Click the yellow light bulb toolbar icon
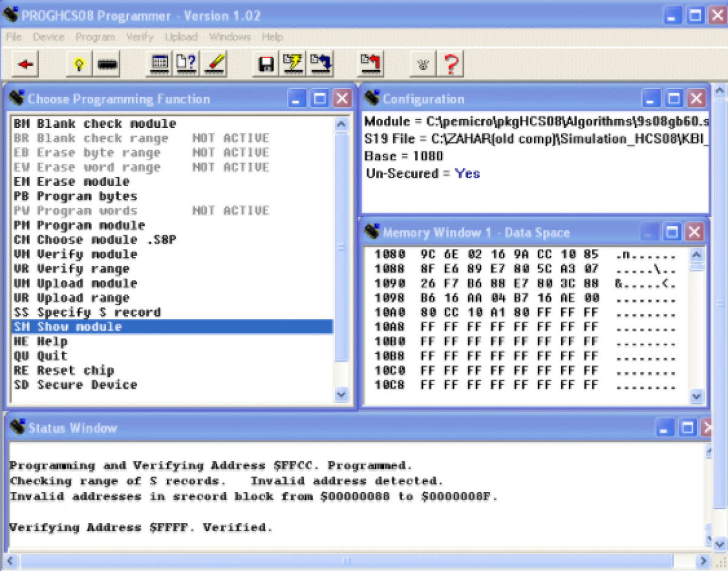 tap(79, 64)
